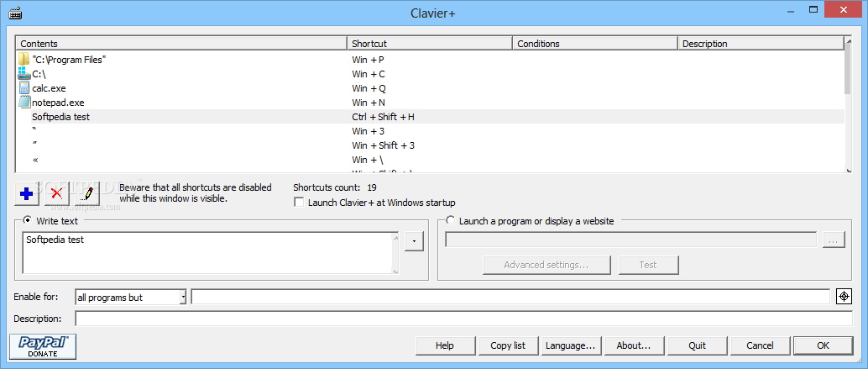Viewport: 868px width, 369px height.
Task: Click the crosshair window target icon
Action: (x=844, y=297)
